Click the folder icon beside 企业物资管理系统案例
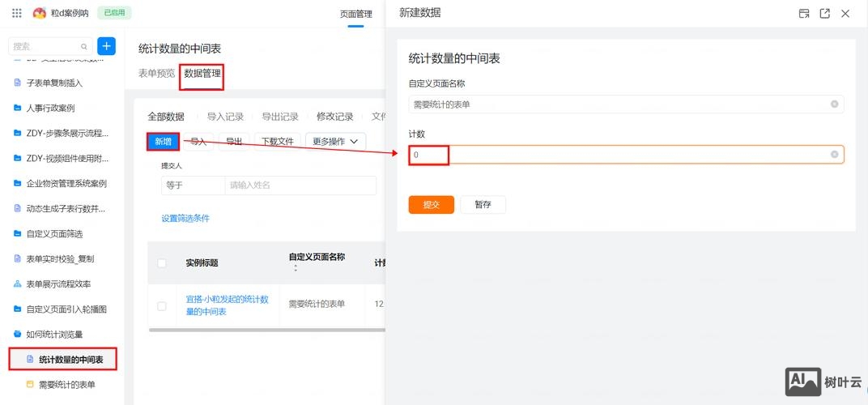 tap(17, 183)
